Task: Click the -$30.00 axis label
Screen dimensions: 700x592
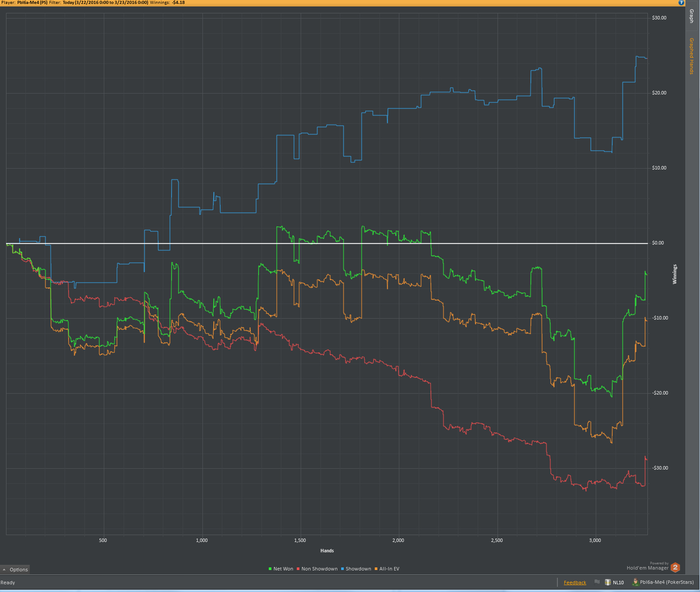Action: pyautogui.click(x=660, y=468)
